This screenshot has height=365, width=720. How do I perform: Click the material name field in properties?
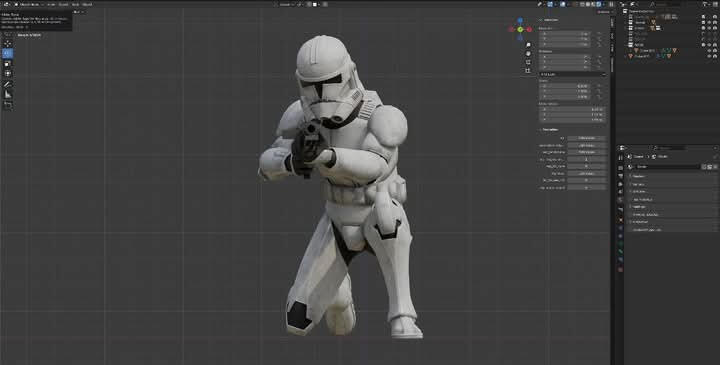(668, 167)
